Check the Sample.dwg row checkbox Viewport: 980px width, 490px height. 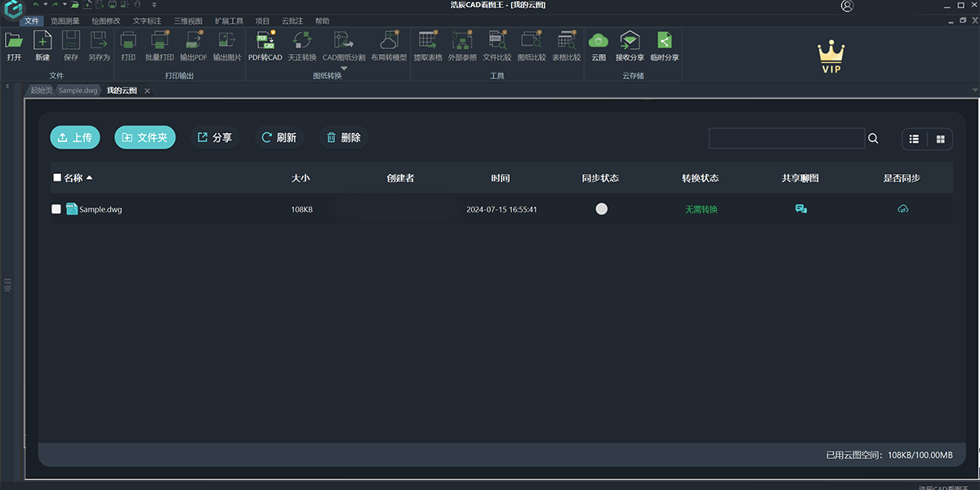pyautogui.click(x=56, y=209)
